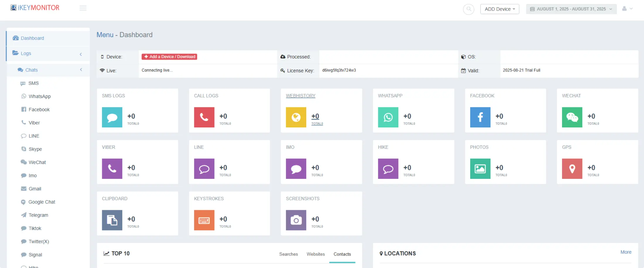Open the SMS Logs speech bubble tile

coord(112,117)
